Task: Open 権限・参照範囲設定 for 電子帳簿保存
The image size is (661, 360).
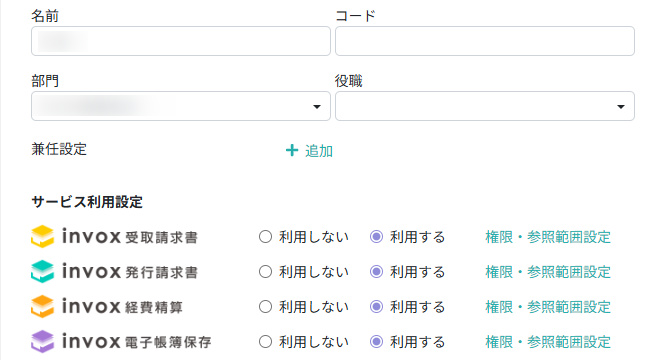Action: tap(548, 342)
